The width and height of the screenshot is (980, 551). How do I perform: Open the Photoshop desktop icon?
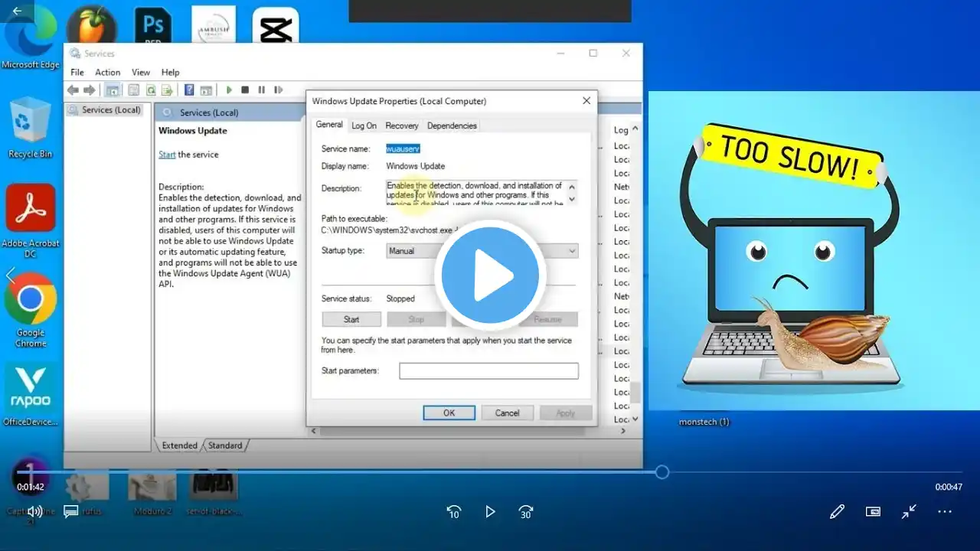[x=154, y=27]
